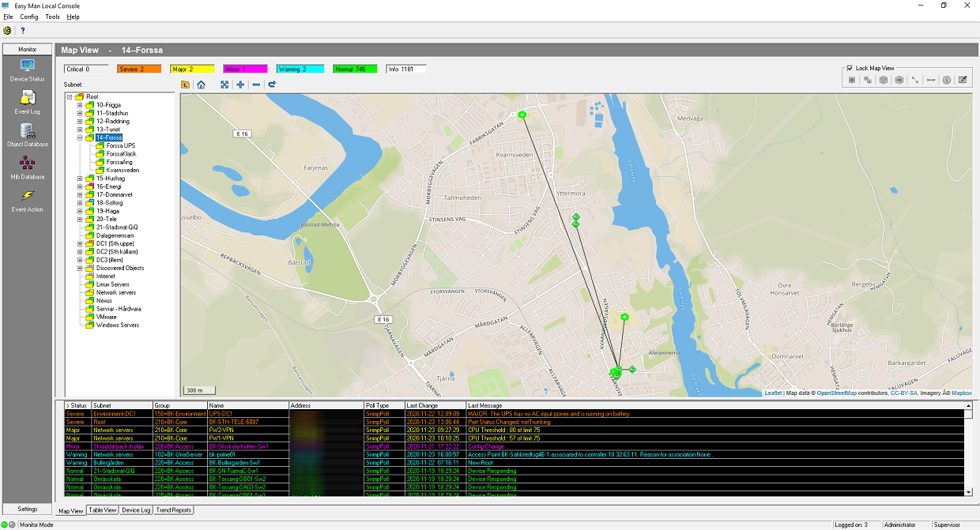
Task: Select the Map View tab
Action: [71, 510]
